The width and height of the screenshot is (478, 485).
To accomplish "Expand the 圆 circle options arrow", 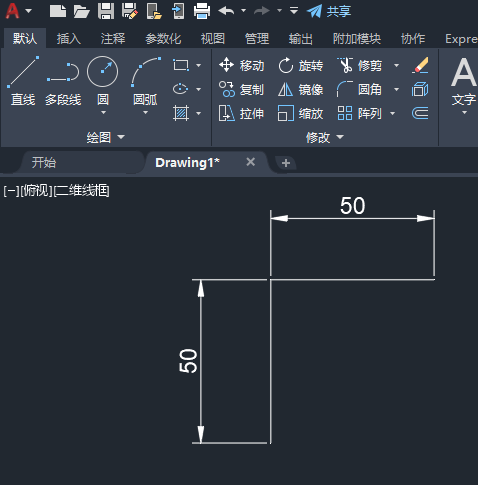I will 103,113.
